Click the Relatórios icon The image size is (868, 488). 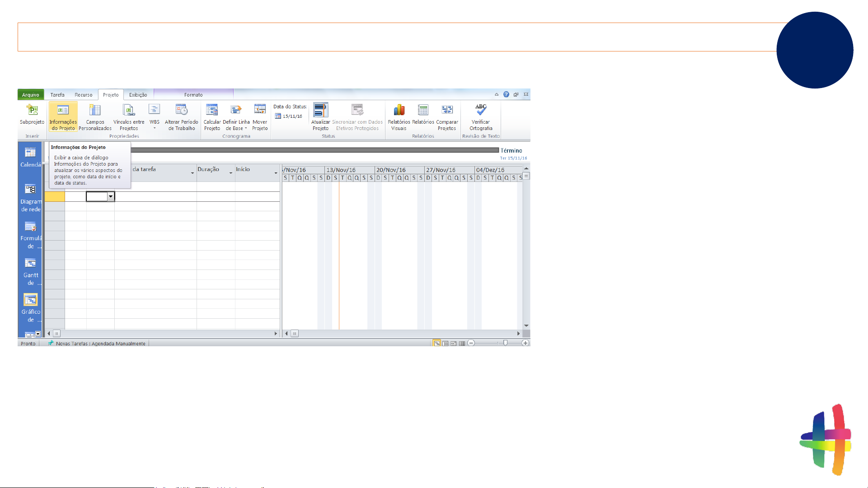click(423, 110)
